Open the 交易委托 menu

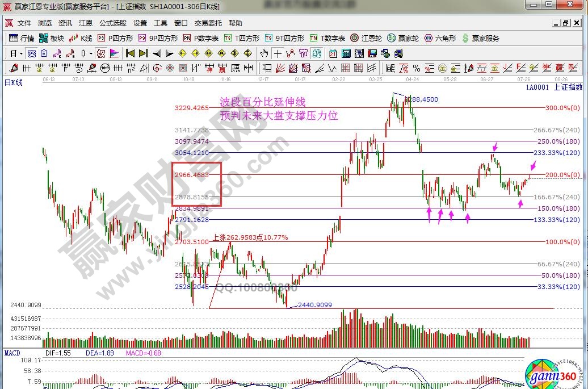tap(208, 23)
